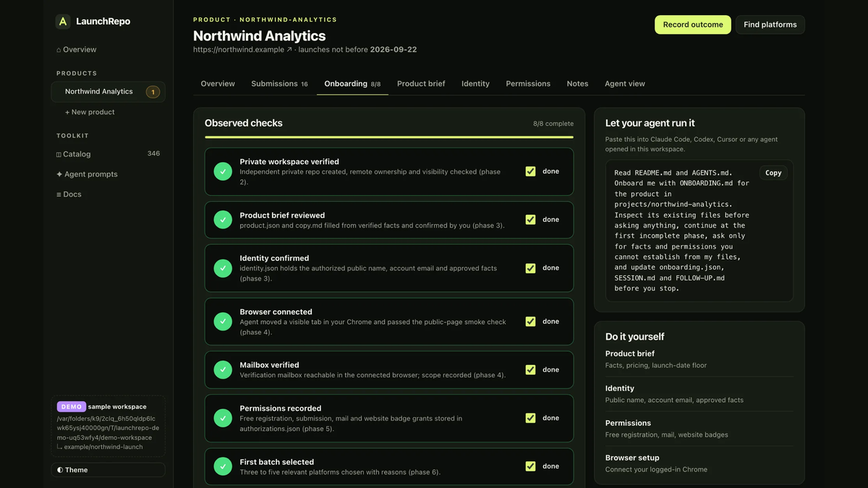
Task: Open the Overview tab in the tab bar
Action: click(218, 84)
